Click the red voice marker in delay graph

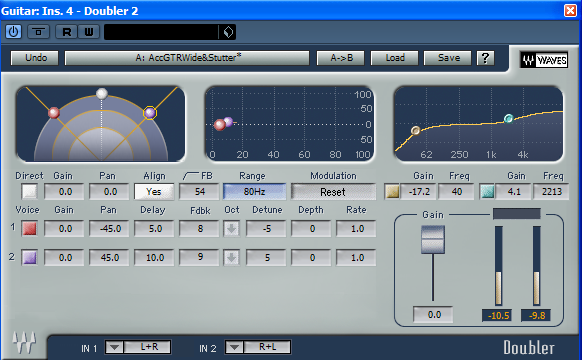tap(220, 125)
